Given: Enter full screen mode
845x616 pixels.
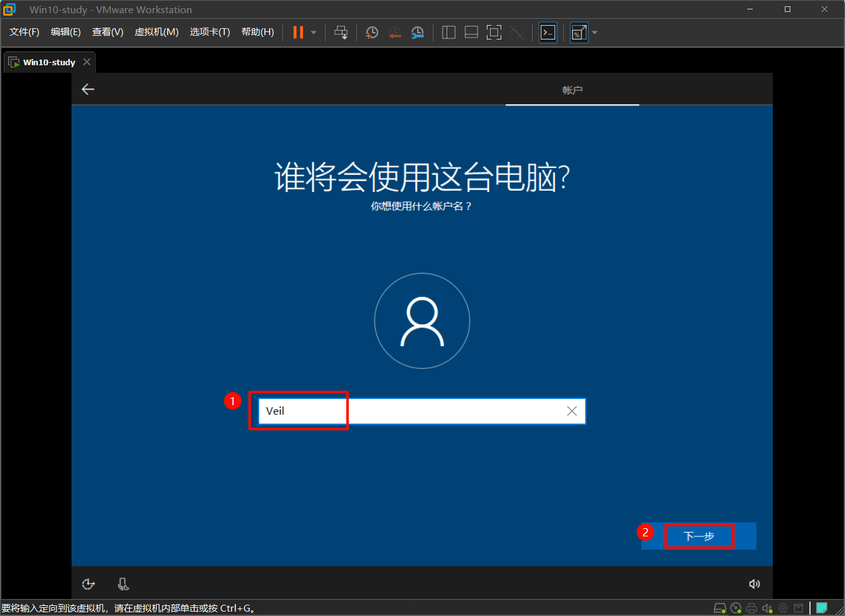Looking at the screenshot, I should (494, 33).
